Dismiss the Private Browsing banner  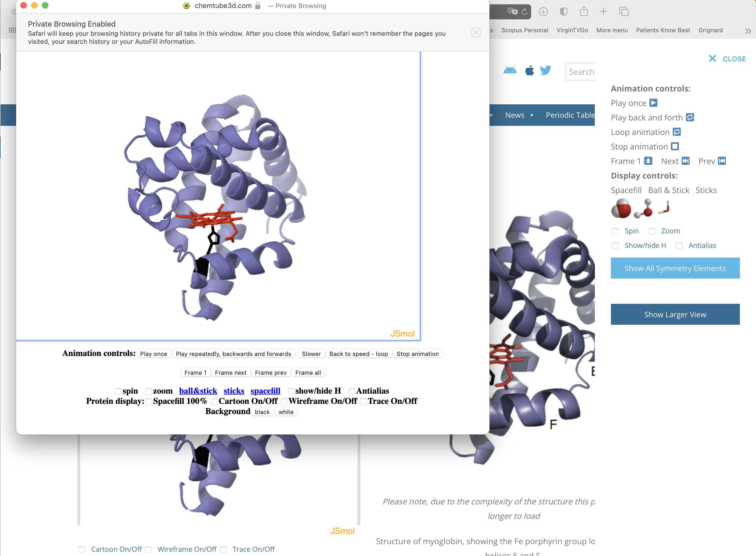click(476, 33)
